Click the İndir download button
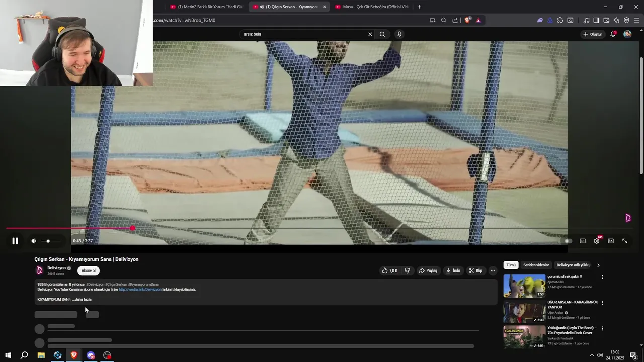Image resolution: width=644 pixels, height=362 pixels. click(453, 270)
